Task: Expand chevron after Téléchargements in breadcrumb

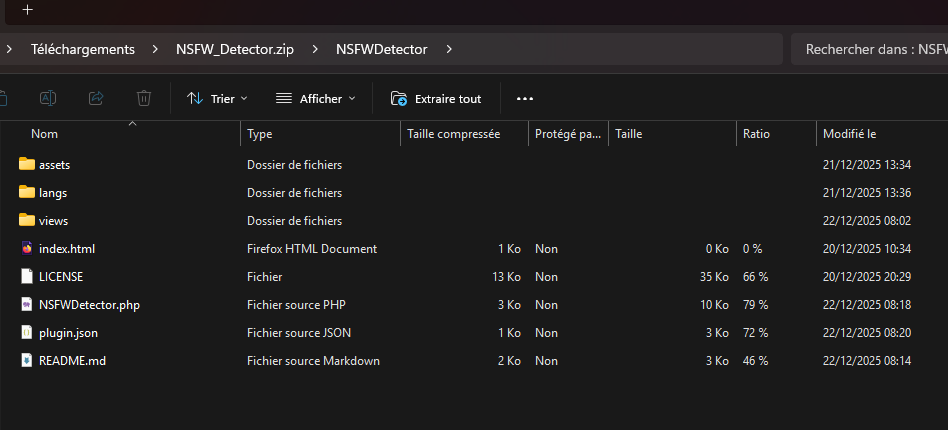Action: pyautogui.click(x=155, y=48)
